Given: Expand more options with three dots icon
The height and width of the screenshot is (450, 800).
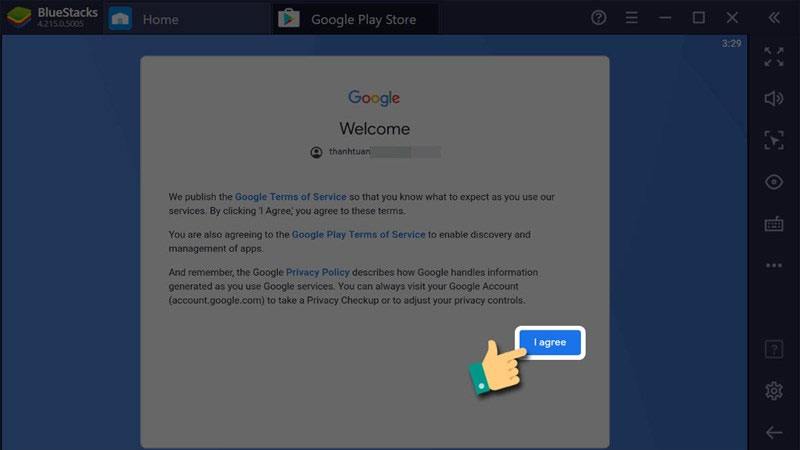Looking at the screenshot, I should pyautogui.click(x=774, y=265).
